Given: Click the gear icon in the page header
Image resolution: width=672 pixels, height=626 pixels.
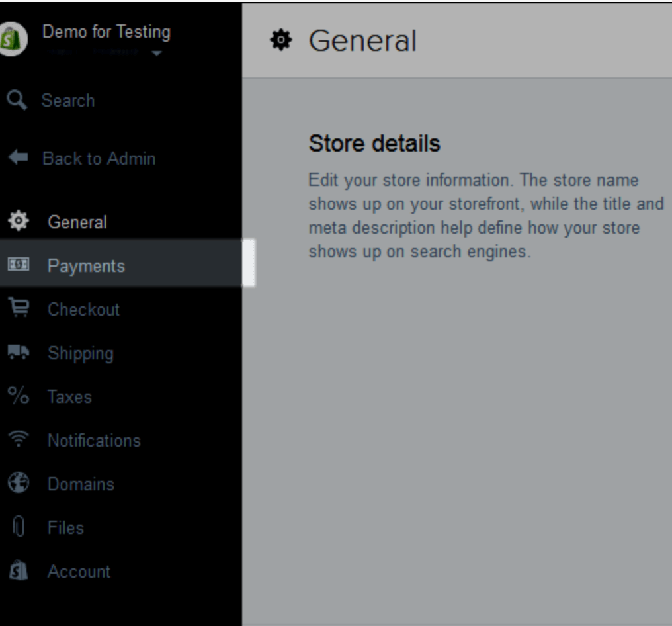Looking at the screenshot, I should click(280, 41).
